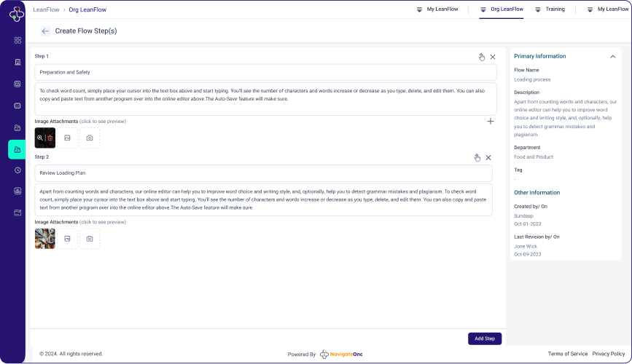Click the LeanFlow breadcrumb link
Image resolution: width=632 pixels, height=364 pixels.
point(47,9)
